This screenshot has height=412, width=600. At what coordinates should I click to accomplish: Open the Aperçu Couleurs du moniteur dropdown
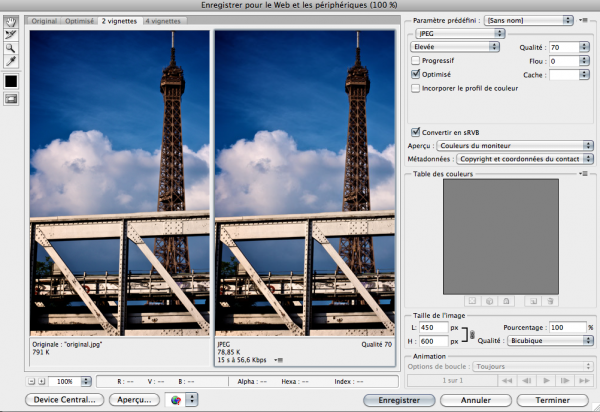coord(515,145)
